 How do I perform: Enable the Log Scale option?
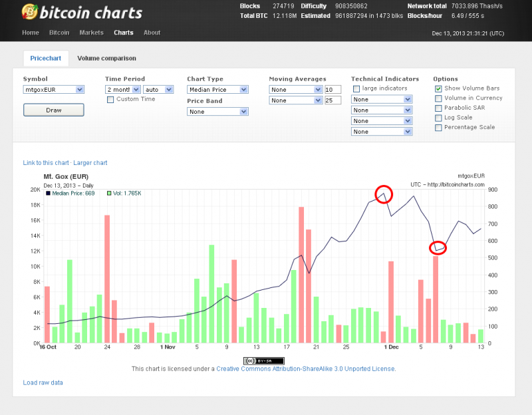[438, 118]
